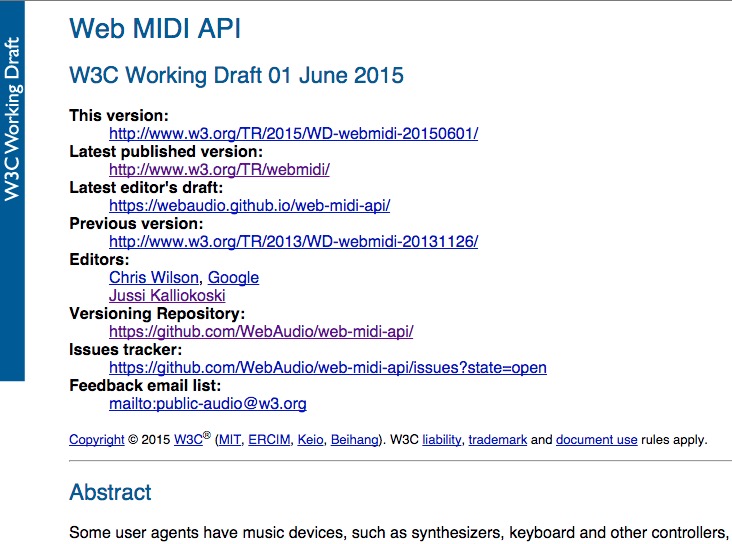The height and width of the screenshot is (544, 732).
Task: Click the public-audio@w3.org mailto link
Action: pos(208,404)
